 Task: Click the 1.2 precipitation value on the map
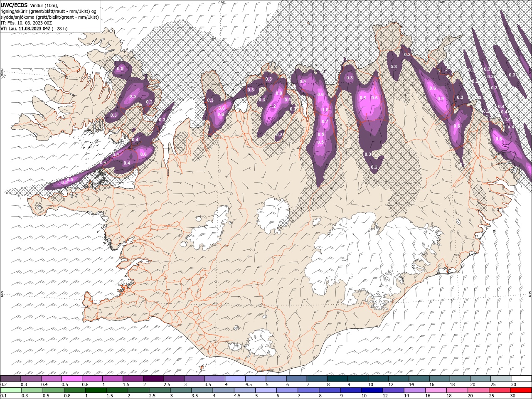pos(273,106)
